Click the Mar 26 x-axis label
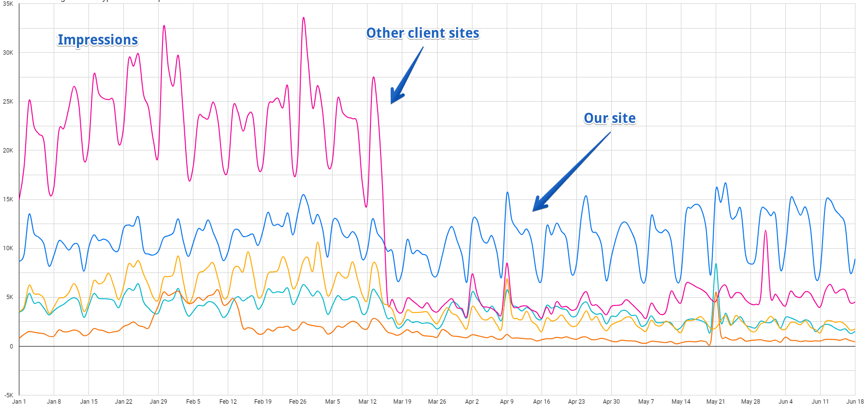 click(x=437, y=401)
